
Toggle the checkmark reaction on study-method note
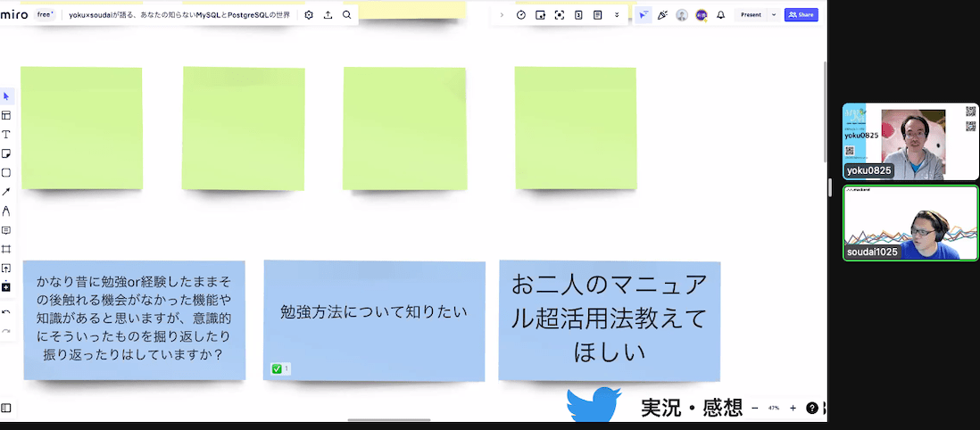pos(280,368)
